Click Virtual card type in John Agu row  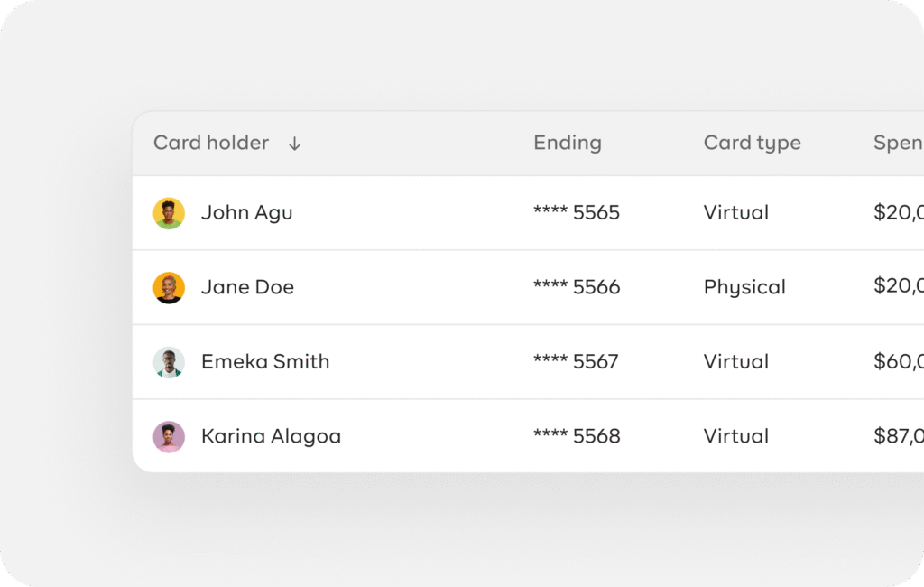pyautogui.click(x=736, y=213)
